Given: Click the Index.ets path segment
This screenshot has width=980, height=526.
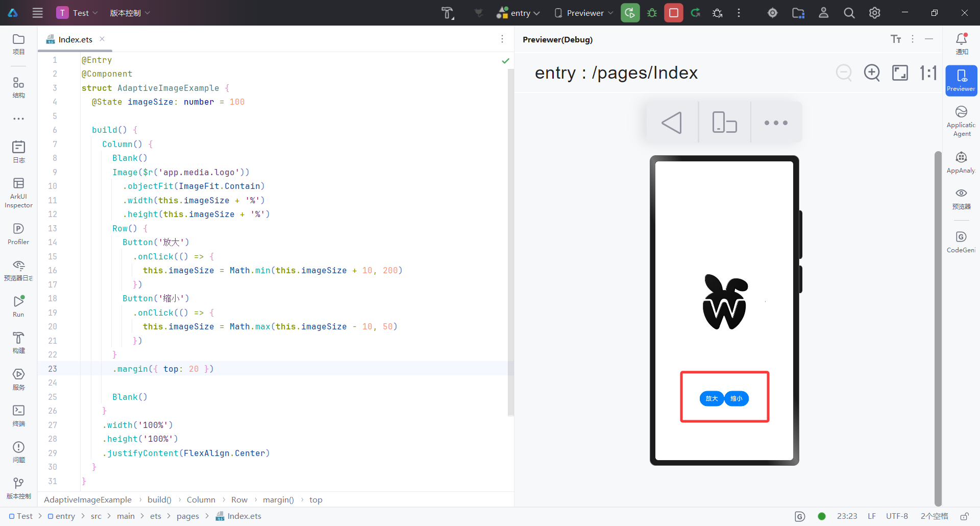Looking at the screenshot, I should point(239,516).
